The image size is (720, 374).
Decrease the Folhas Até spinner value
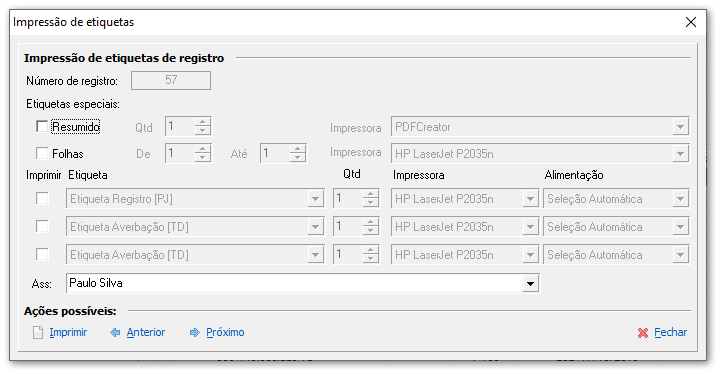click(298, 158)
